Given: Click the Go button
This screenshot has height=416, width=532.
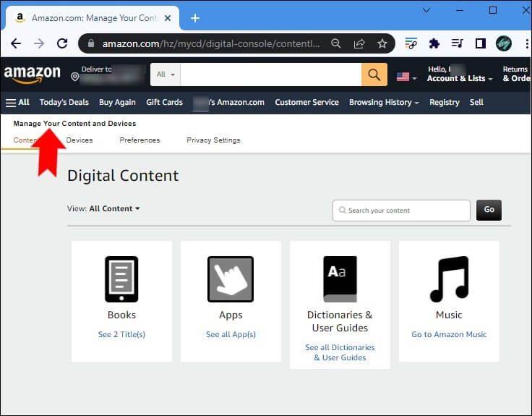Looking at the screenshot, I should coord(489,210).
